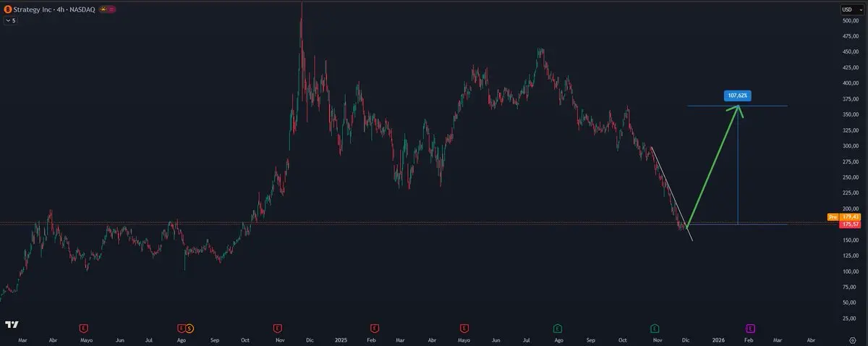The image size is (868, 346).
Task: Open the green earnings marker at Ago 2025
Action: click(558, 328)
